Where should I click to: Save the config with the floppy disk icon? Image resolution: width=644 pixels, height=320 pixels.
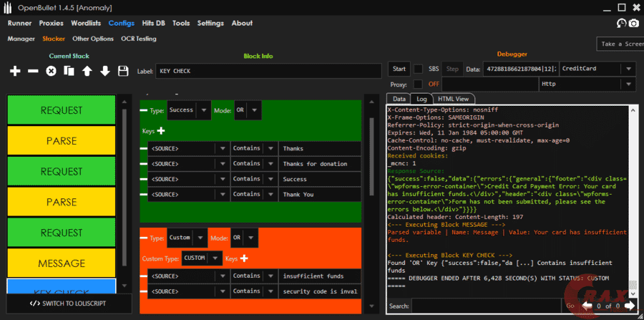coord(123,71)
